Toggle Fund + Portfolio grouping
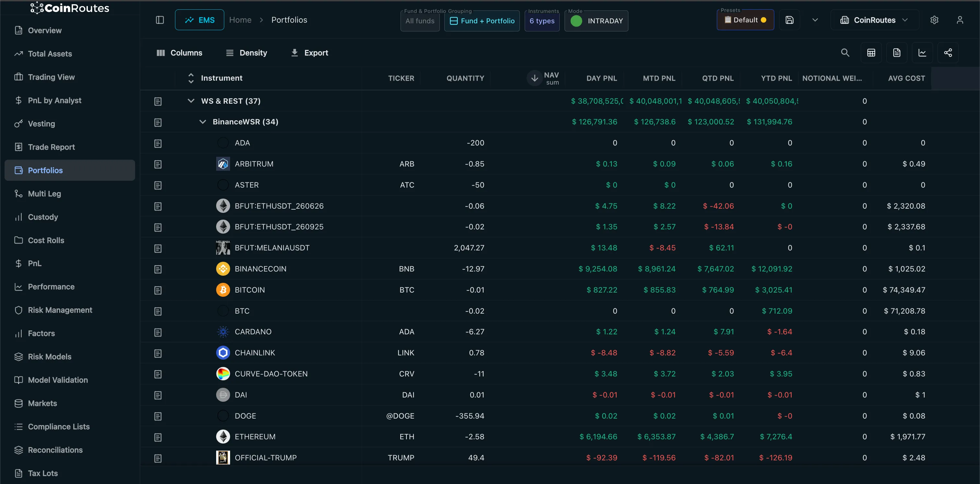Screen dimensions: 980x484 tap(482, 21)
